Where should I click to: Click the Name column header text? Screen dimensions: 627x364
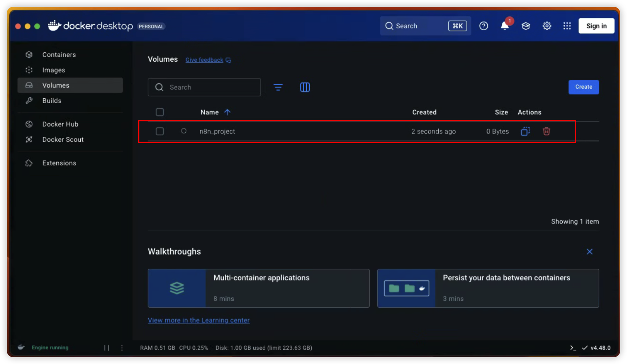click(209, 112)
